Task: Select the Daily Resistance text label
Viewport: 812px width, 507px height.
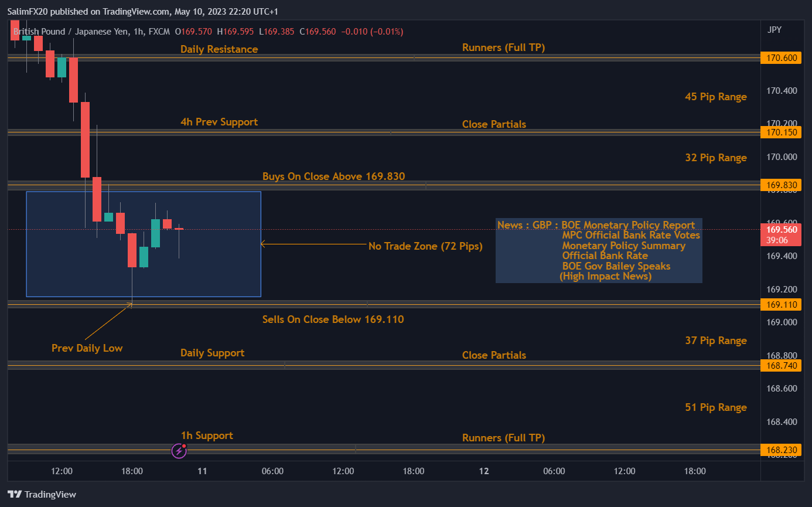Action: pos(219,49)
